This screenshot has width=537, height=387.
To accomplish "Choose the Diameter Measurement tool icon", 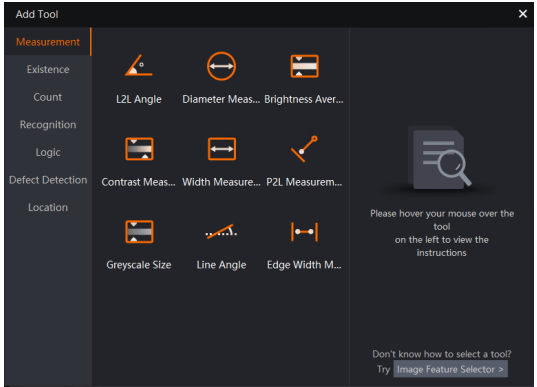I will pos(221,66).
